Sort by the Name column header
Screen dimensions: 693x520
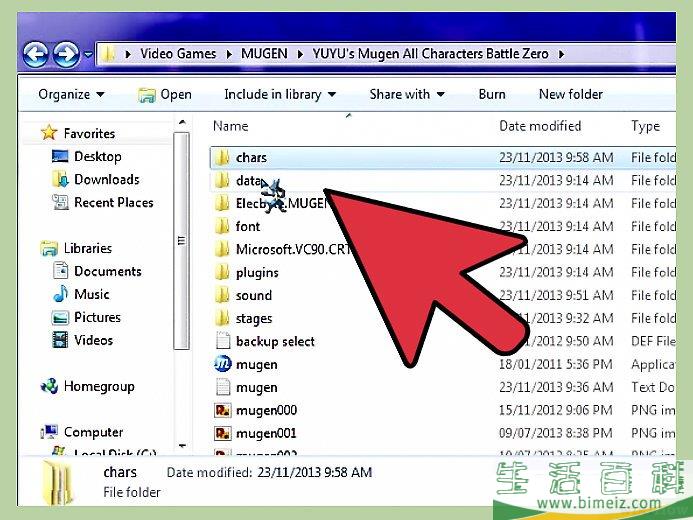tap(231, 126)
